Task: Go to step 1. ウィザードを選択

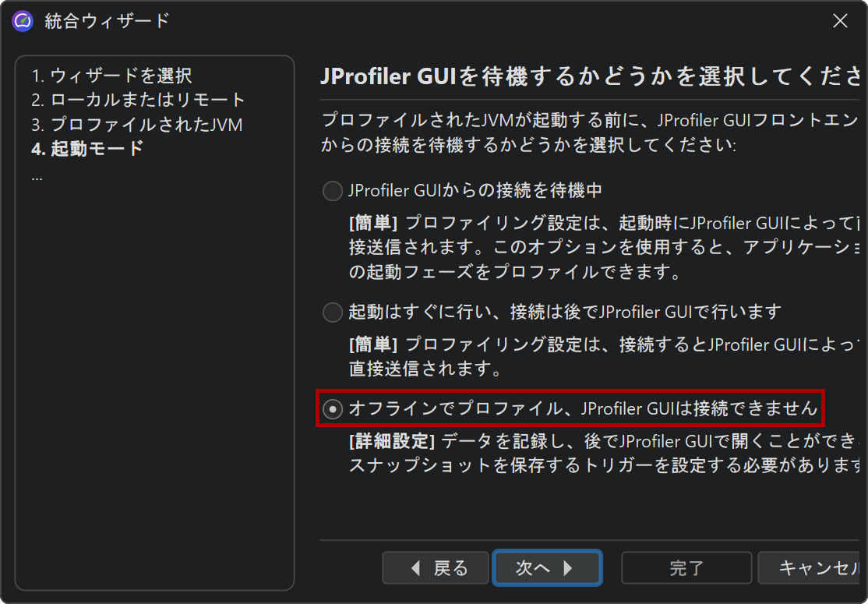Action: (112, 76)
